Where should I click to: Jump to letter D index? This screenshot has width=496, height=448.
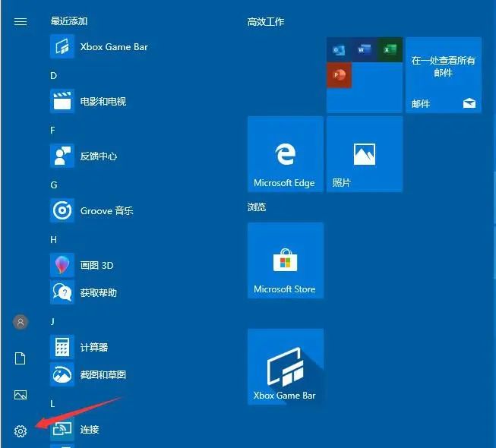[53, 76]
